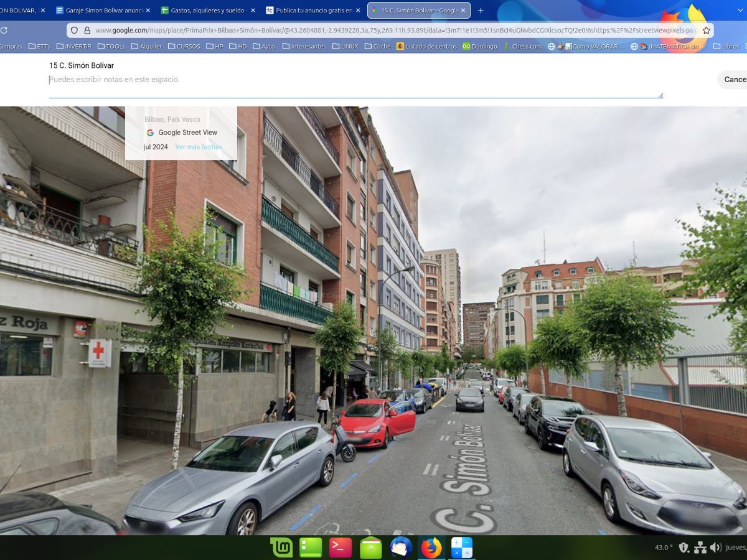The image size is (747, 560).
Task: Open the TOOLs bookmarks folder
Action: [114, 46]
